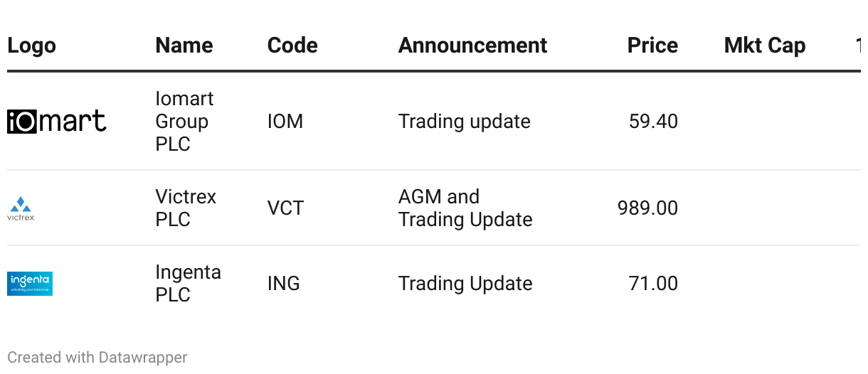Click the Iomart logo

[x=57, y=122]
